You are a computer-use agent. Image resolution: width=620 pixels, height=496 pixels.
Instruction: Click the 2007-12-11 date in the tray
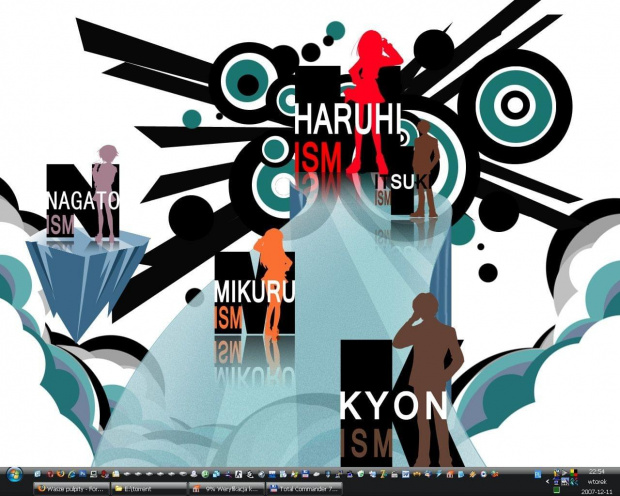pos(596,492)
